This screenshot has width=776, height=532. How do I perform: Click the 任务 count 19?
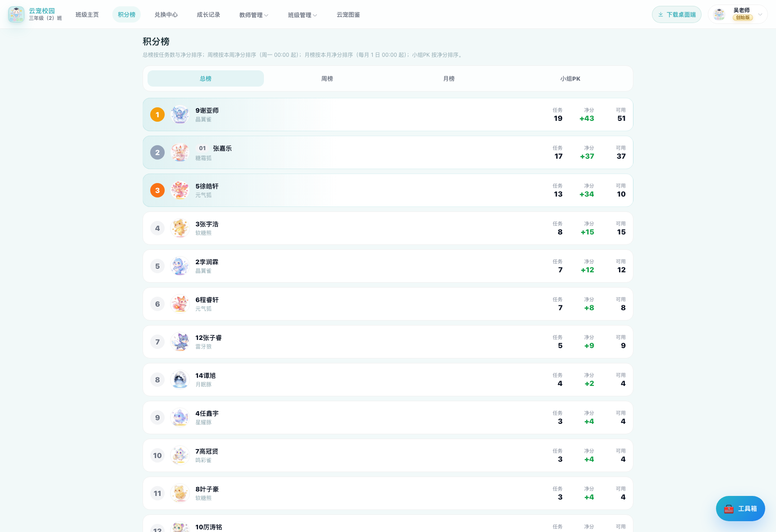click(558, 119)
